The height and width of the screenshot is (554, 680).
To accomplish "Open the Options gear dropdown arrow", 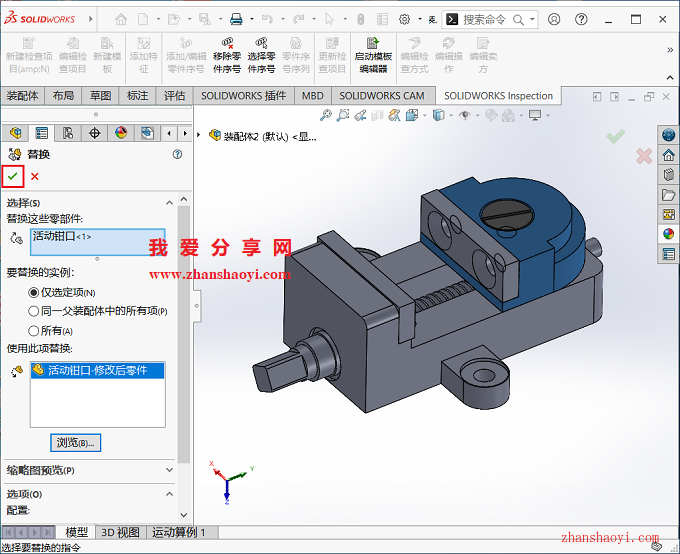I will tap(419, 19).
